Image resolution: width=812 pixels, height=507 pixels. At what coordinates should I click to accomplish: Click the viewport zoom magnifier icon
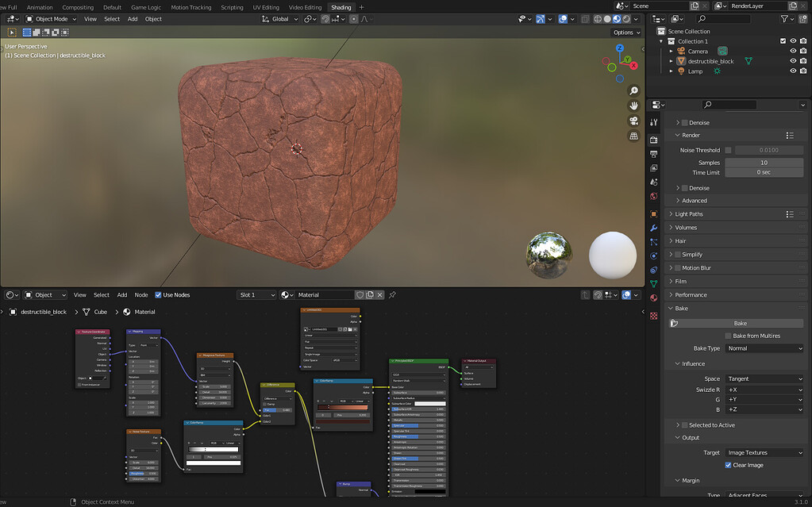(x=633, y=90)
